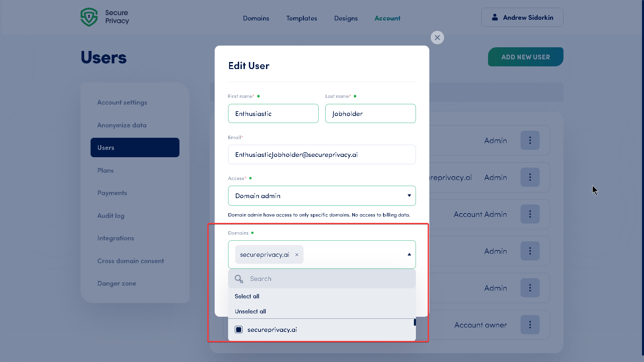Open three-dot menu for first Admin row
This screenshot has height=362, width=644.
pyautogui.click(x=530, y=140)
